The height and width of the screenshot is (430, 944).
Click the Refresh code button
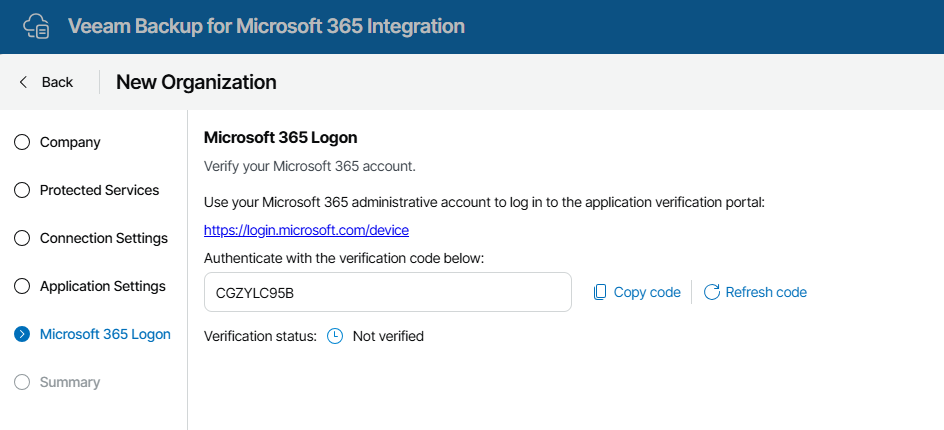pos(755,292)
